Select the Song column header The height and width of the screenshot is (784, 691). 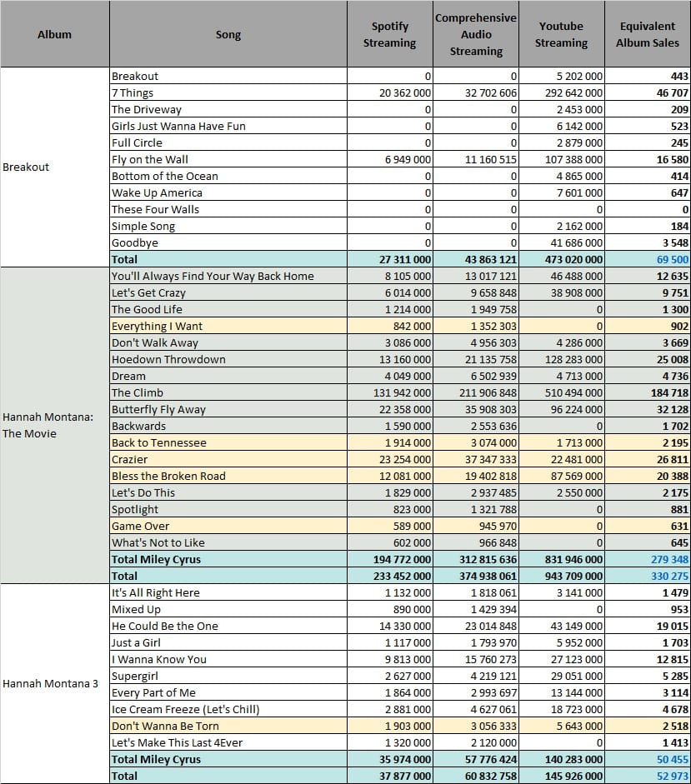coord(228,34)
